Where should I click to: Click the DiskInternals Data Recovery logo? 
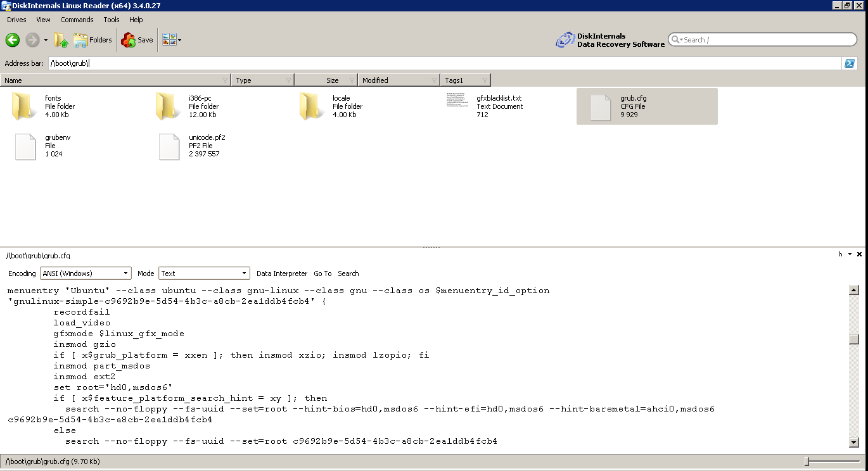click(610, 40)
